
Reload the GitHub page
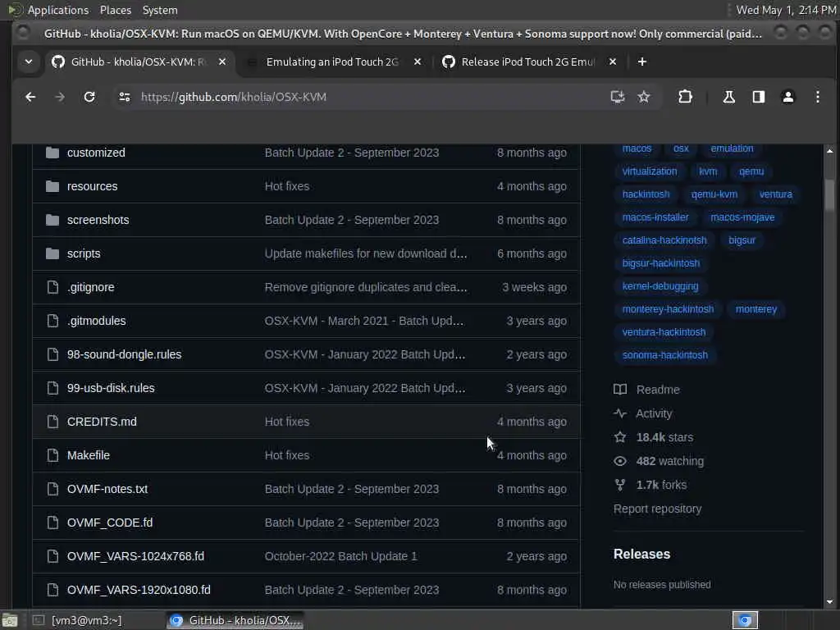point(89,97)
